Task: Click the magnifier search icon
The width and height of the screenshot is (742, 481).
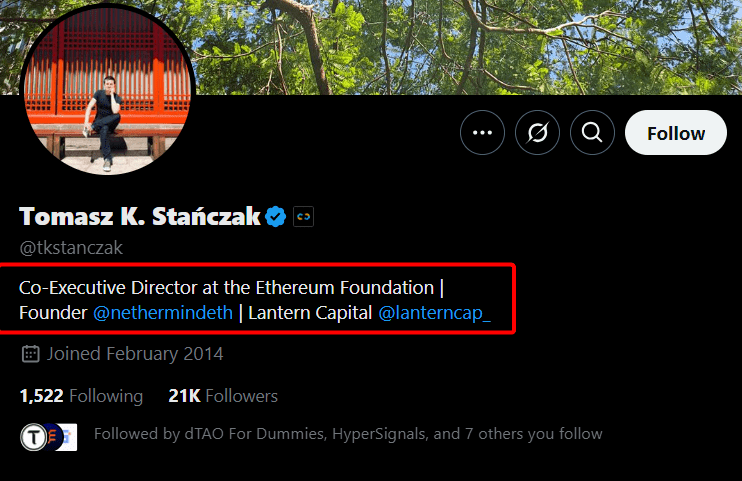Action: click(592, 133)
